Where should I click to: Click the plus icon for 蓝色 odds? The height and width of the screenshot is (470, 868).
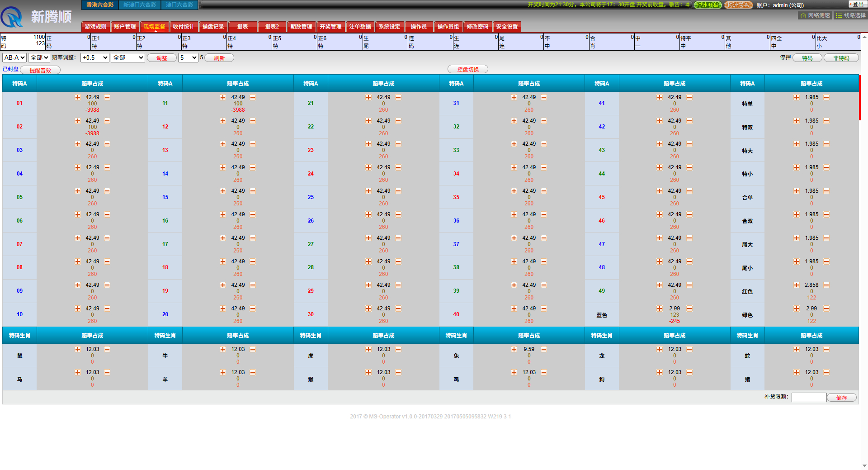point(660,309)
